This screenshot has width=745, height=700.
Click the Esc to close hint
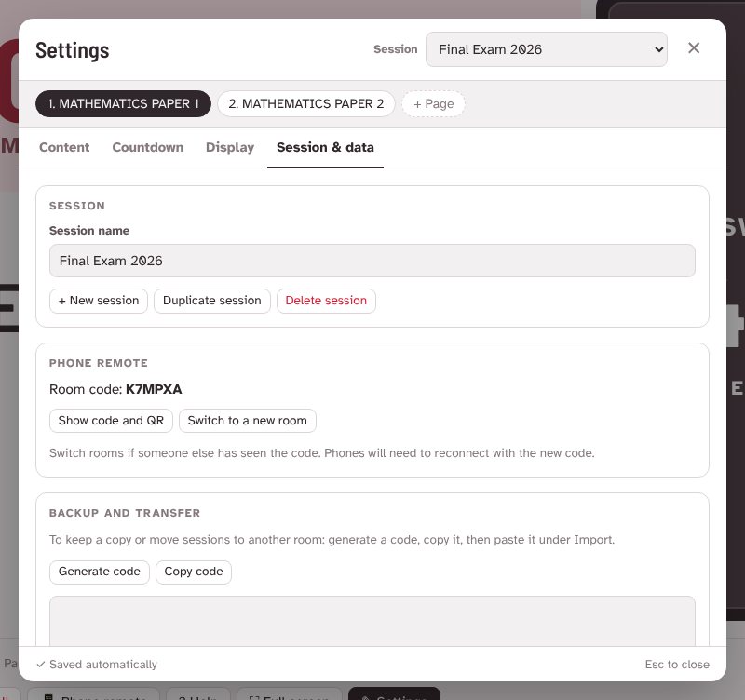pos(677,665)
